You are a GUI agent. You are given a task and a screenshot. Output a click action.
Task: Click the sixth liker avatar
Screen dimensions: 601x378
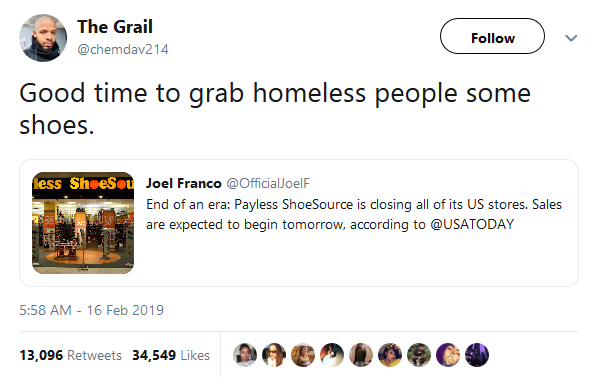click(390, 355)
